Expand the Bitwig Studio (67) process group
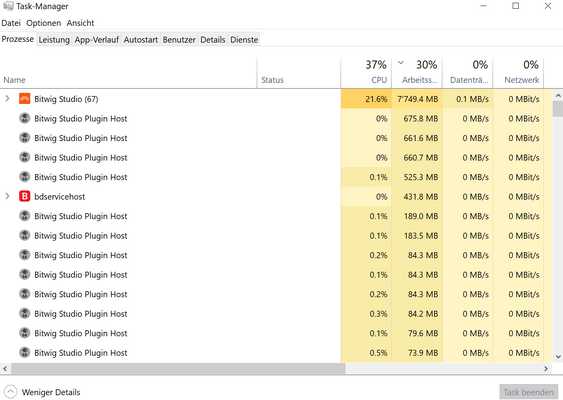563x400 pixels. click(x=7, y=98)
